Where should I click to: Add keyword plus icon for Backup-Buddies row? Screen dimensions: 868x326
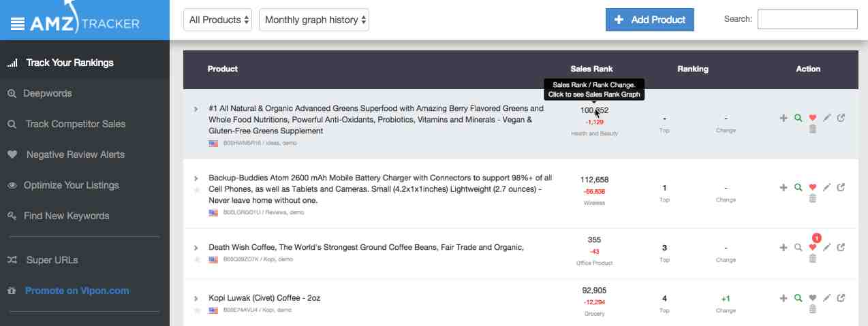(784, 188)
